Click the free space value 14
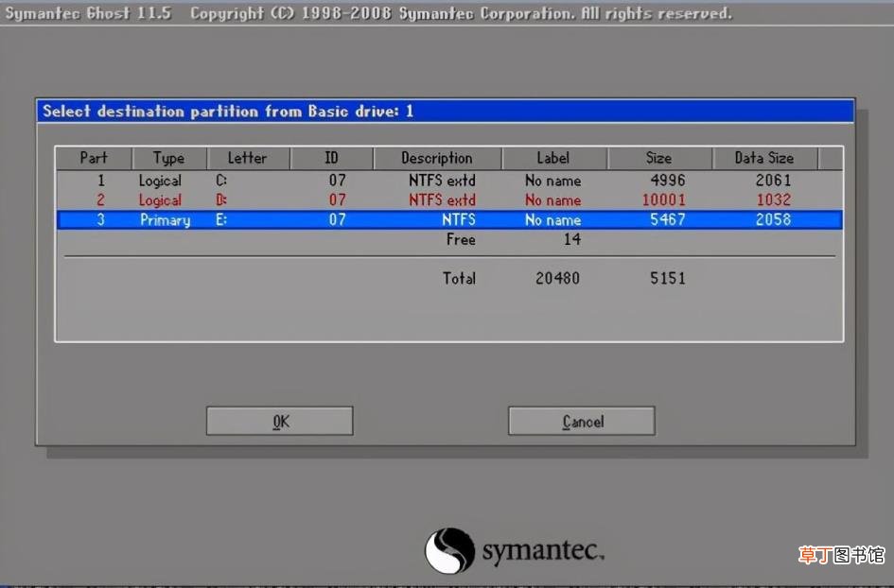 click(572, 239)
